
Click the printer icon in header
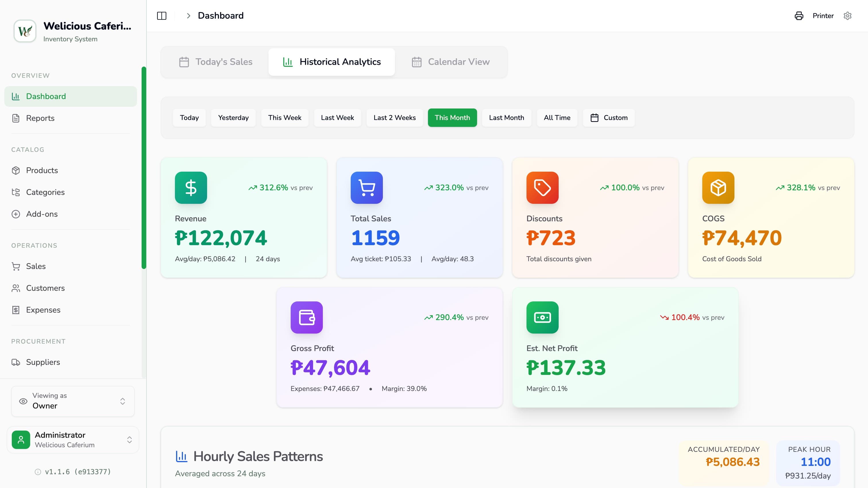pyautogui.click(x=798, y=16)
